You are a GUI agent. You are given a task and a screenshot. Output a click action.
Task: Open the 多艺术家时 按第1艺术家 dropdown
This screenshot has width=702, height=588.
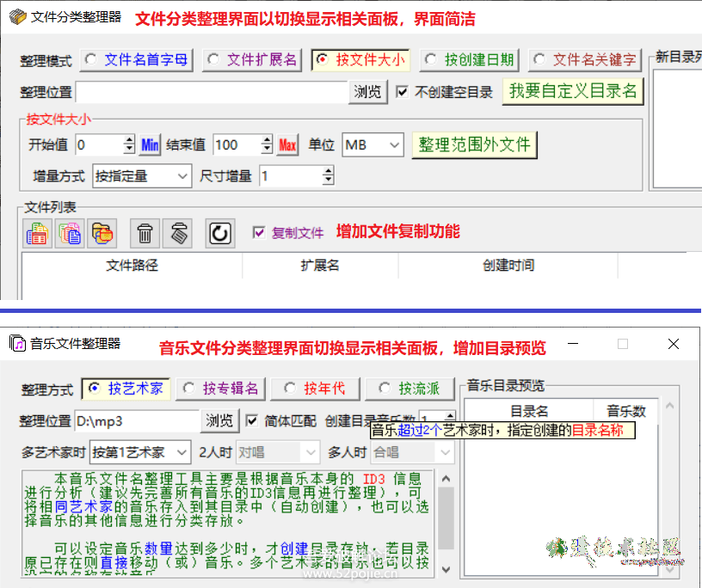[140, 452]
